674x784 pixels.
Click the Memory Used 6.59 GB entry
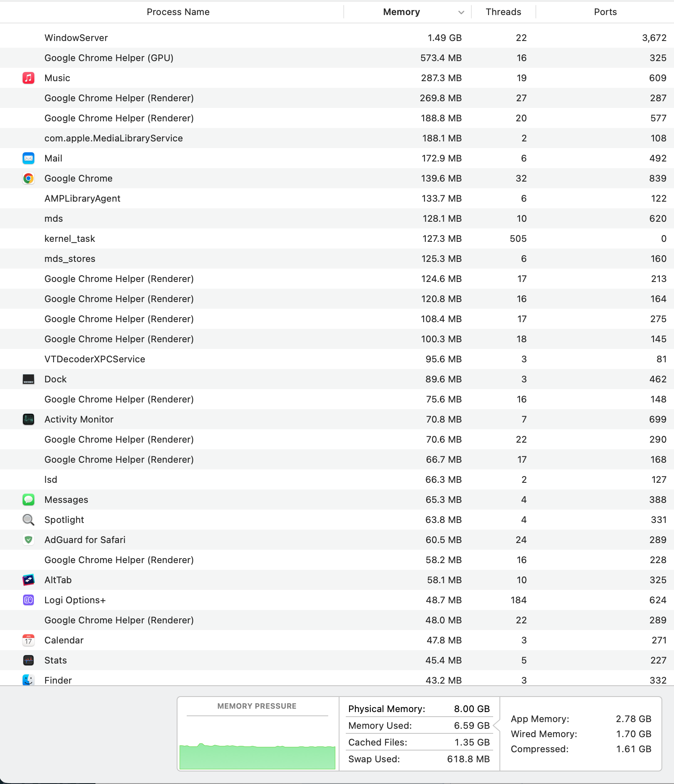click(x=419, y=725)
